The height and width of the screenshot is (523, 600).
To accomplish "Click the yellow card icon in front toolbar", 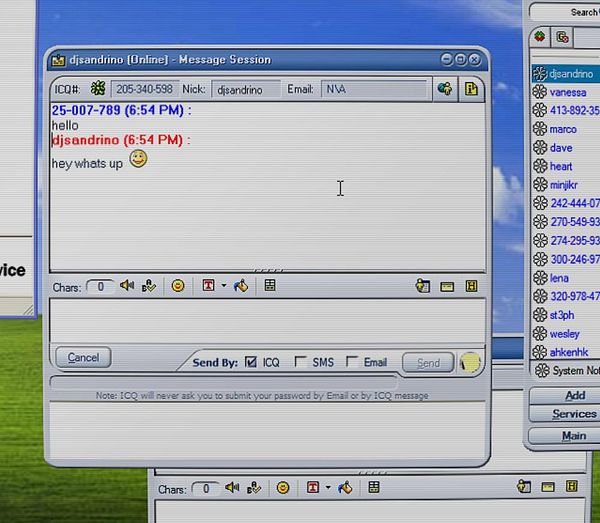I will (x=447, y=287).
